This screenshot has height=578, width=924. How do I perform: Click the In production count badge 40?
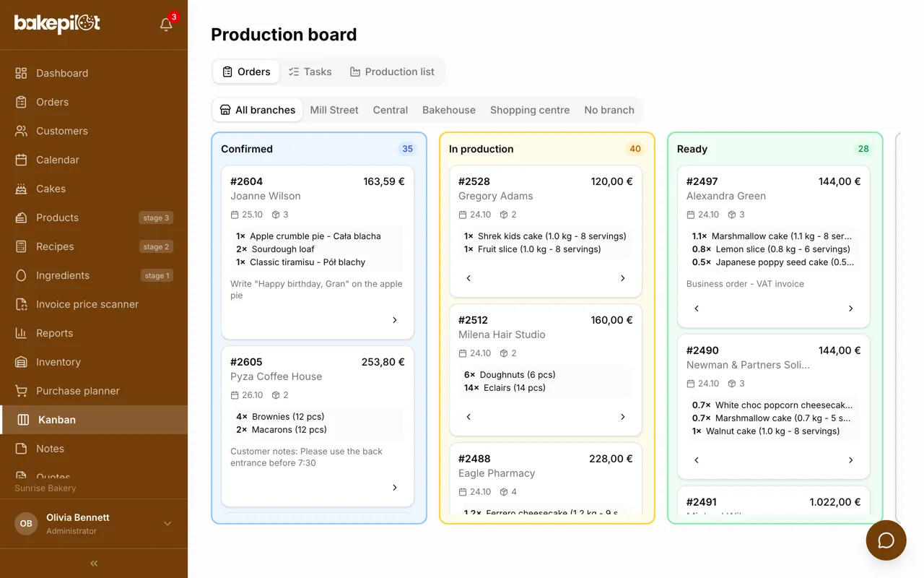(635, 149)
